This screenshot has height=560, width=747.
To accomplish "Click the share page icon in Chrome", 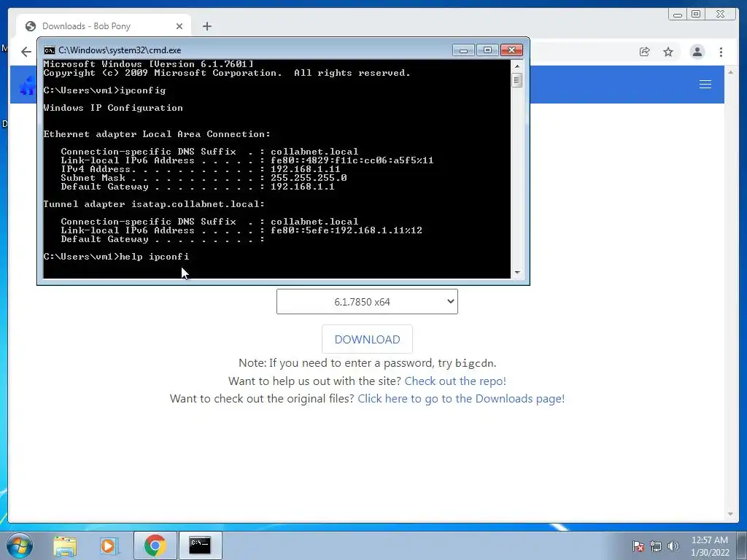I will [645, 52].
